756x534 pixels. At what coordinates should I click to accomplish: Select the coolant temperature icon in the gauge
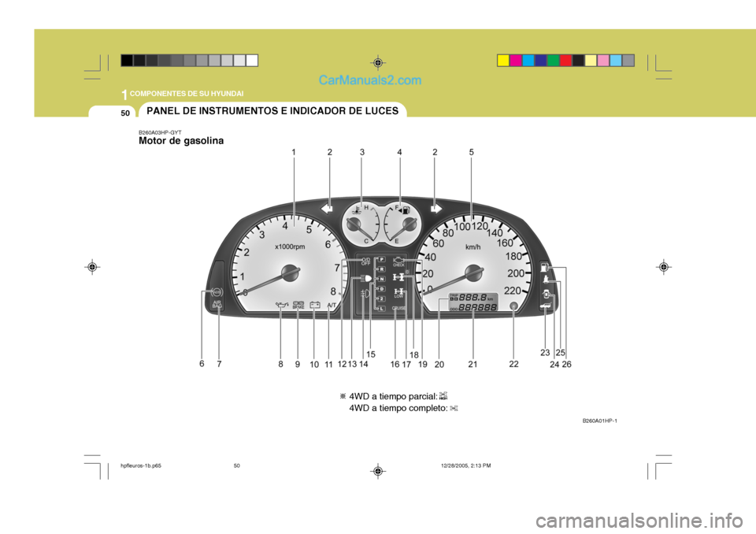(357, 210)
